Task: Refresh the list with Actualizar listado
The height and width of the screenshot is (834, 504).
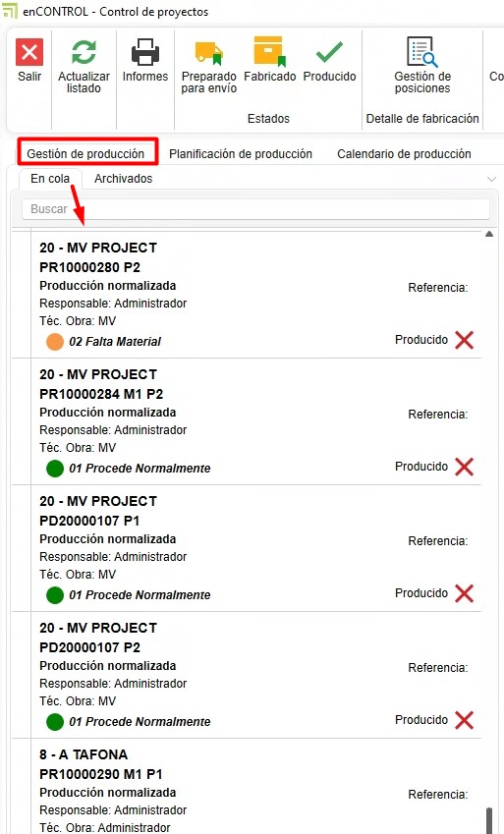Action: click(x=84, y=52)
